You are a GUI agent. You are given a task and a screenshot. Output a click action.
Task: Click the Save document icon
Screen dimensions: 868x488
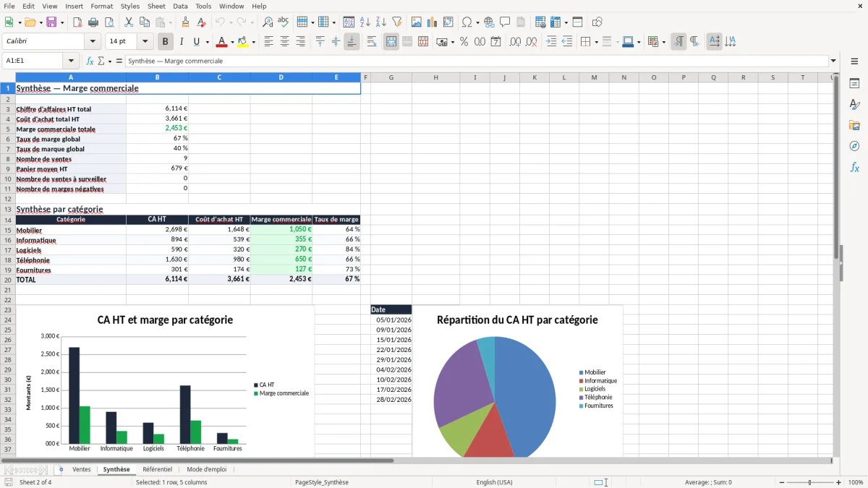[51, 22]
